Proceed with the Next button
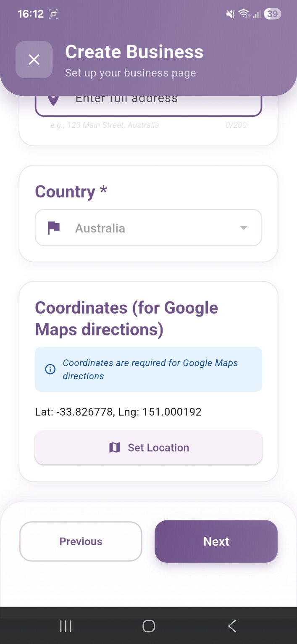The image size is (297, 644). [216, 541]
